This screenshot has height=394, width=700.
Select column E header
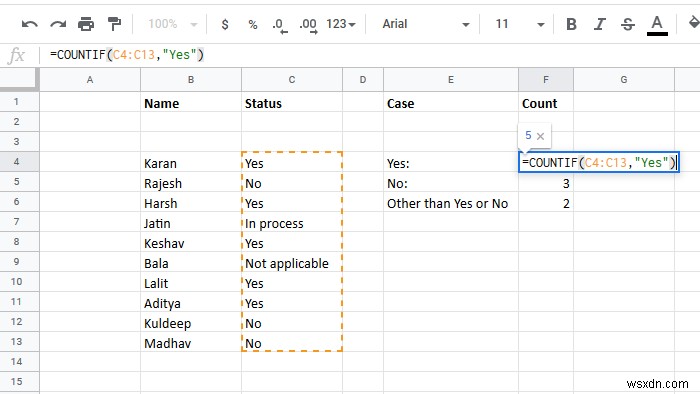click(451, 80)
